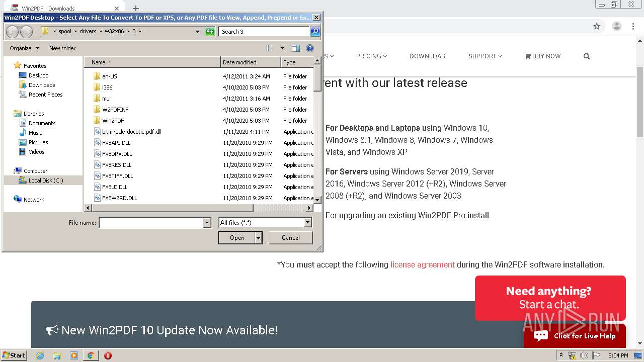Expand address bar path history dropdown
Screen dimensions: 644x362
(x=197, y=32)
